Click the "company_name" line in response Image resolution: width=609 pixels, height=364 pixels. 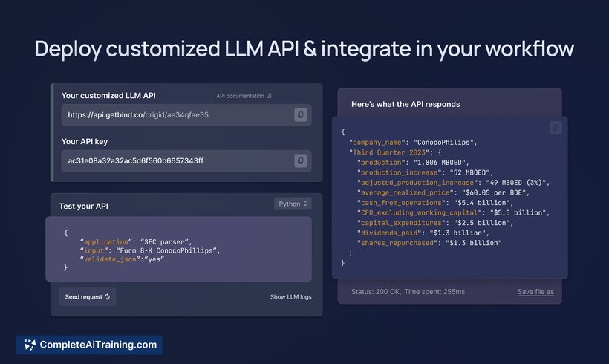413,142
